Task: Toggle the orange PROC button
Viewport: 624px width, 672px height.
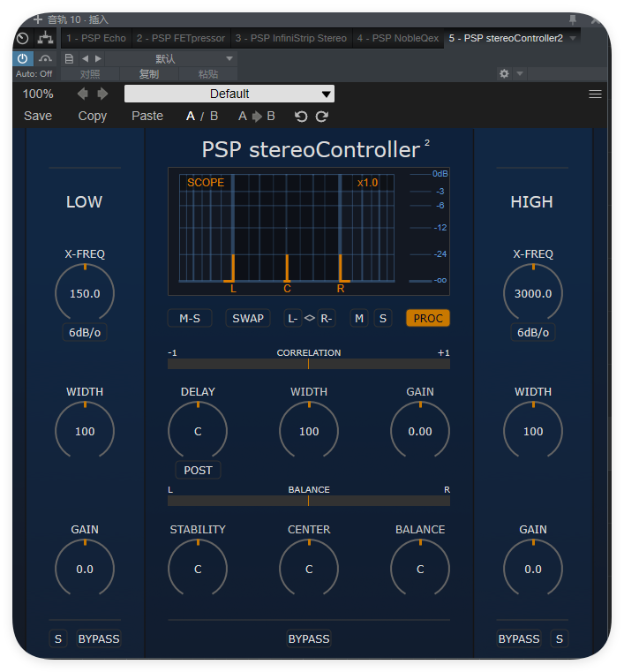Action: (x=428, y=319)
